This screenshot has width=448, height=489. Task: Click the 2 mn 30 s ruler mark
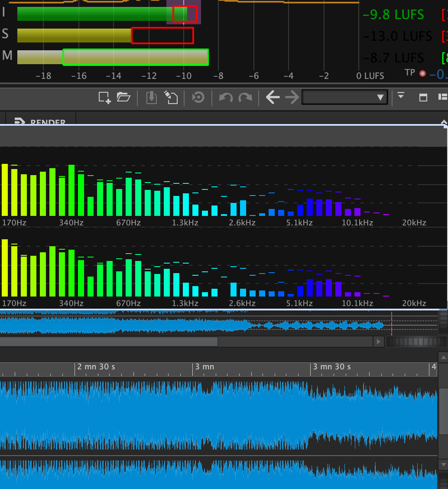(x=96, y=367)
